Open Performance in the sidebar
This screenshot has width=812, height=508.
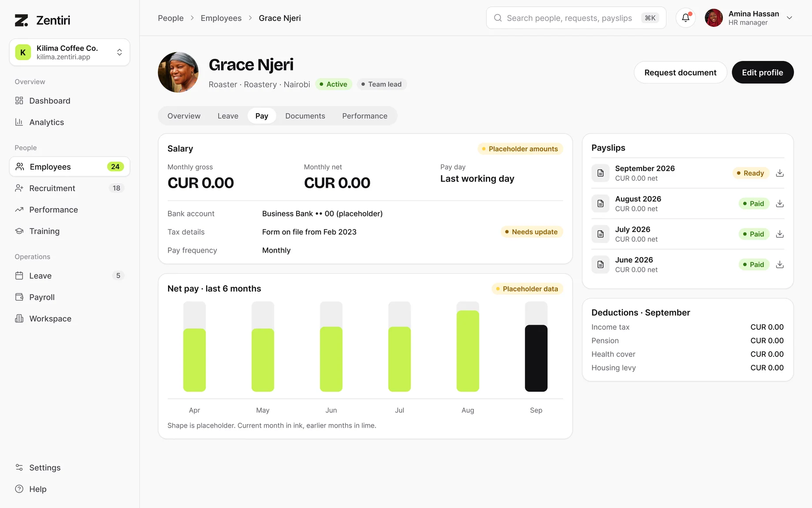(70, 210)
